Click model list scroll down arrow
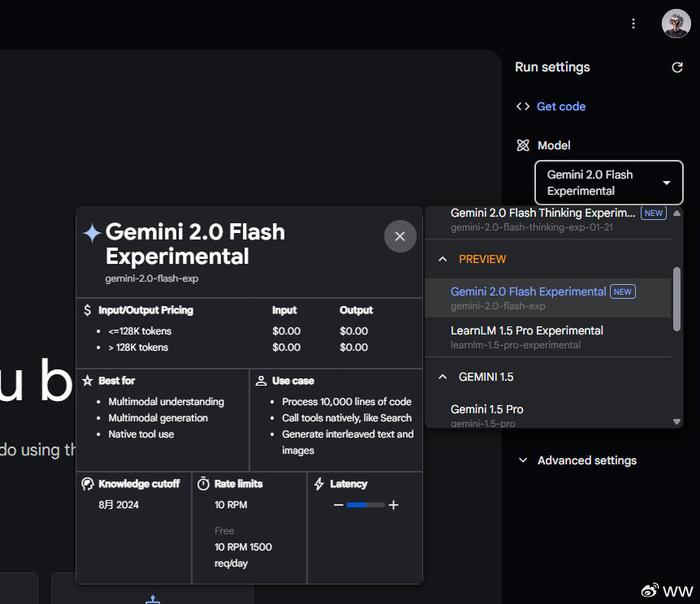The image size is (700, 604). click(x=677, y=421)
